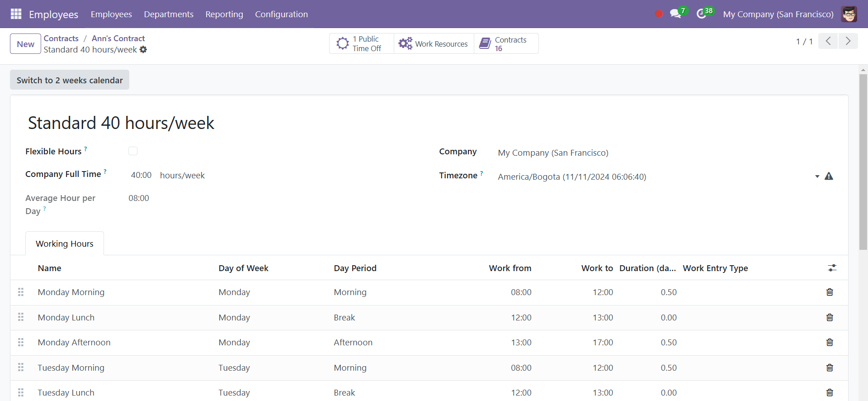Sort by the Work to column header
Screen dimensions: 868x401
pos(597,268)
